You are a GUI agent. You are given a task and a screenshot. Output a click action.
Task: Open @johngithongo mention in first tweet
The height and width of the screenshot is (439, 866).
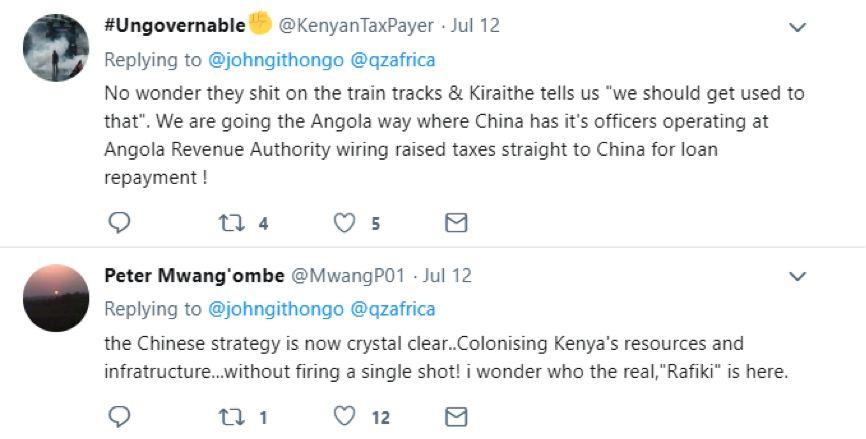coord(276,59)
